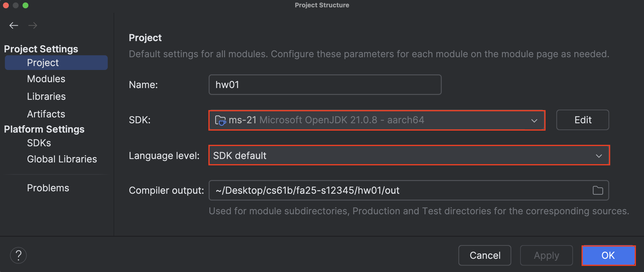Click the ms-21 SDK coffee cup icon

tap(221, 120)
